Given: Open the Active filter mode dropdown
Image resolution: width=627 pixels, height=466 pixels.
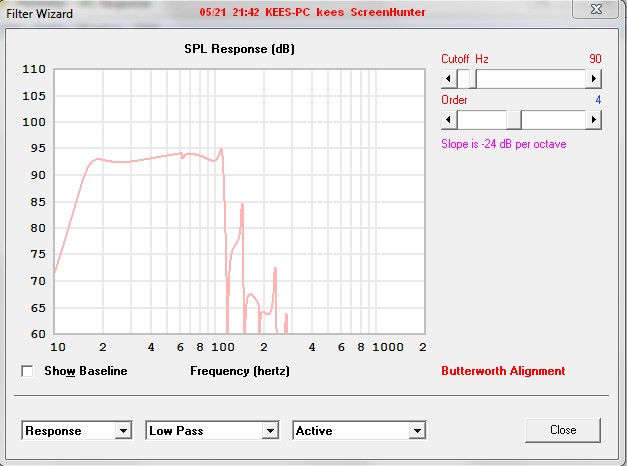Looking at the screenshot, I should coord(359,430).
